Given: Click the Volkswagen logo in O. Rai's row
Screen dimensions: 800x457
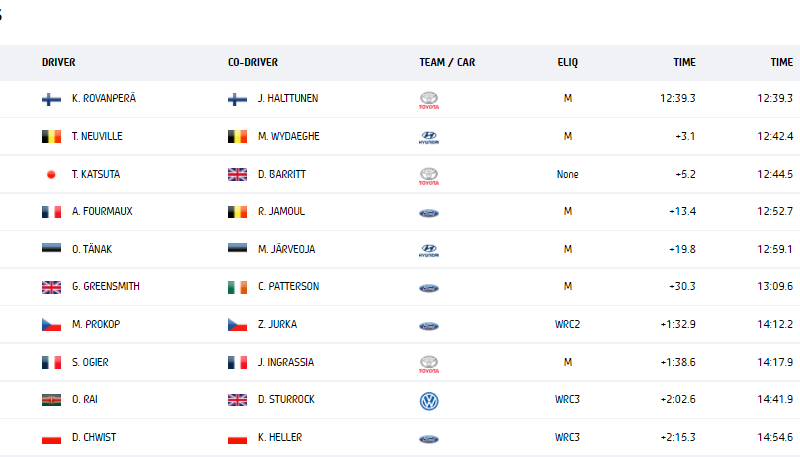Looking at the screenshot, I should point(429,401).
